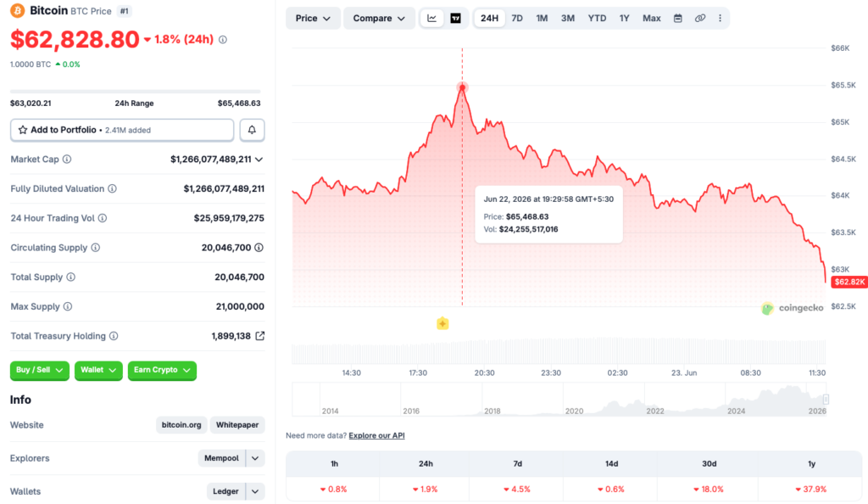Click the 24h range low $63,020.21

point(31,103)
